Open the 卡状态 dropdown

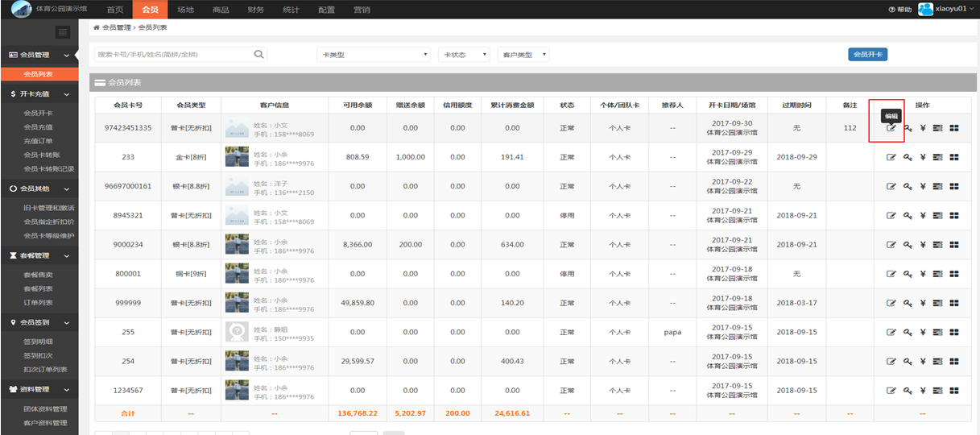464,55
